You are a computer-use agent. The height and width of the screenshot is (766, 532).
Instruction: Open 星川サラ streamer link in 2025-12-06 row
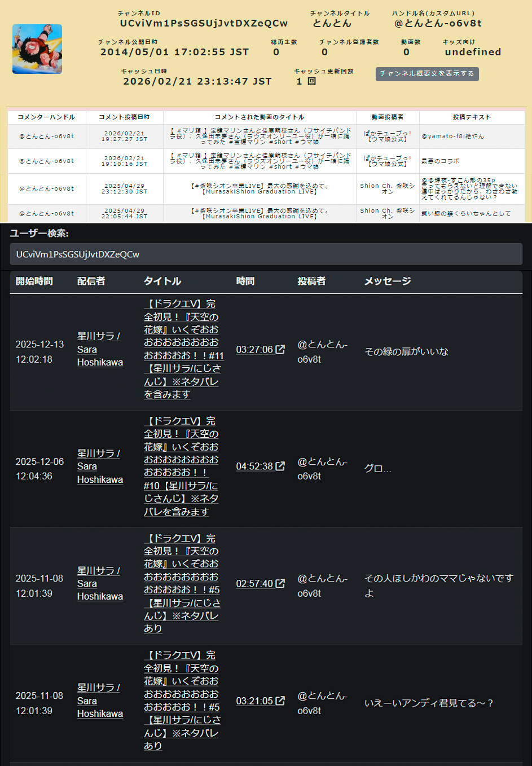pos(99,466)
